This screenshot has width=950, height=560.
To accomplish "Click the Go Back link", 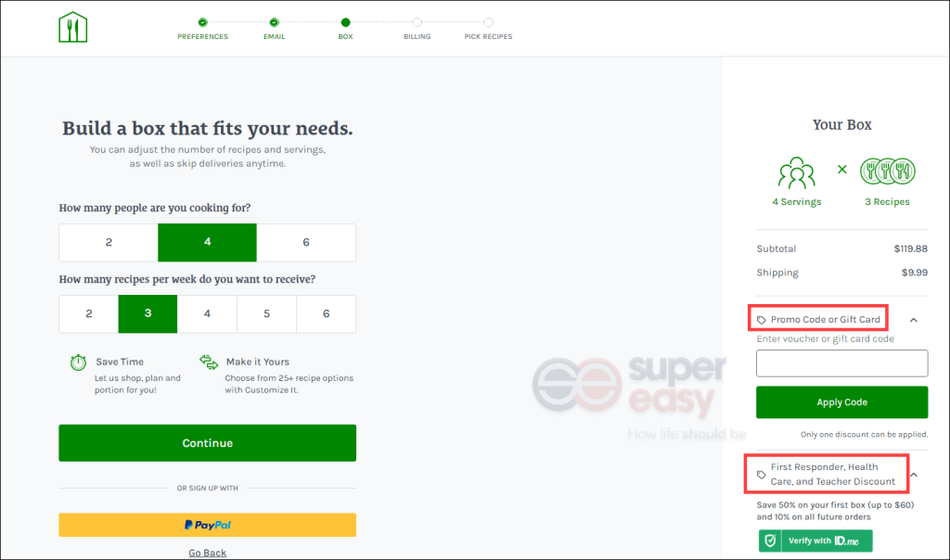I will (207, 553).
